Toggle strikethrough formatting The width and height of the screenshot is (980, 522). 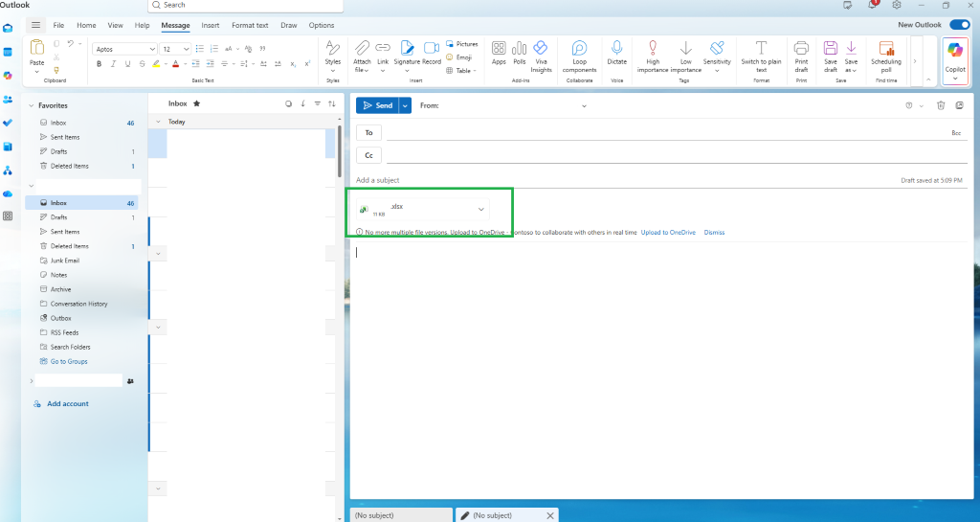(x=142, y=64)
